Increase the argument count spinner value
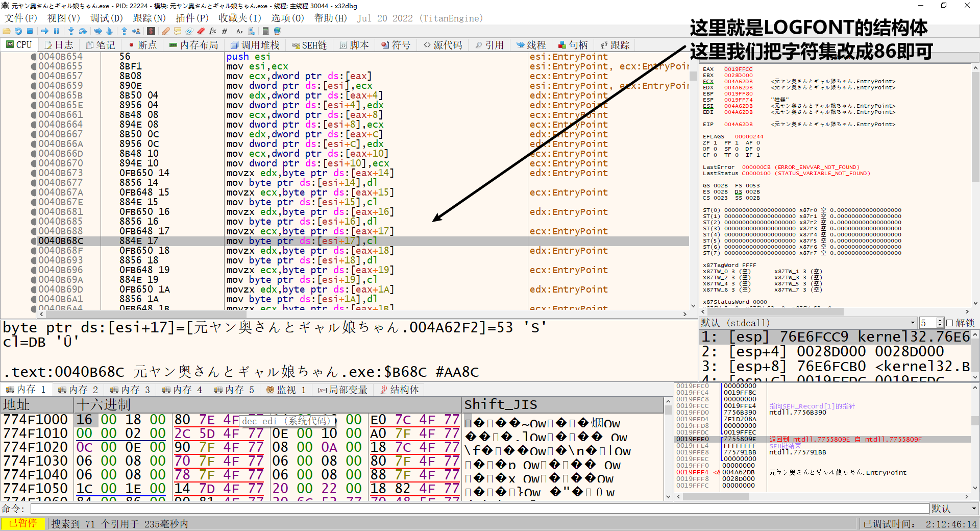Viewport: 980px width, 531px height. point(940,321)
